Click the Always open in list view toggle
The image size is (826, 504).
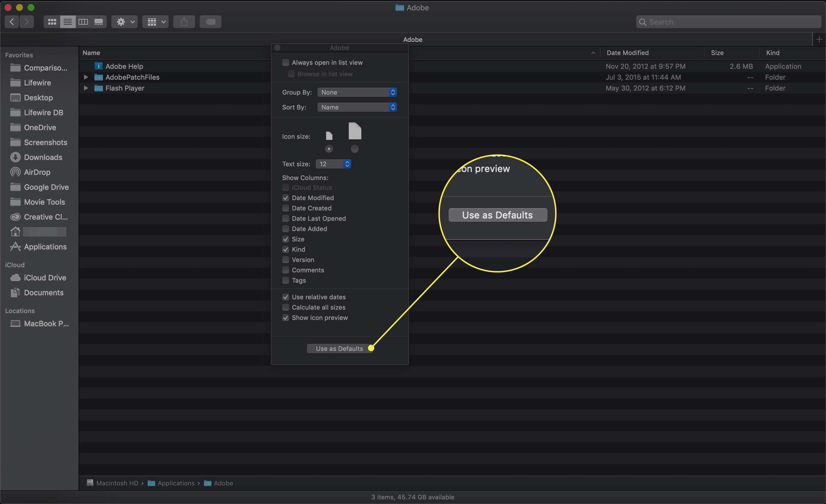click(x=285, y=63)
